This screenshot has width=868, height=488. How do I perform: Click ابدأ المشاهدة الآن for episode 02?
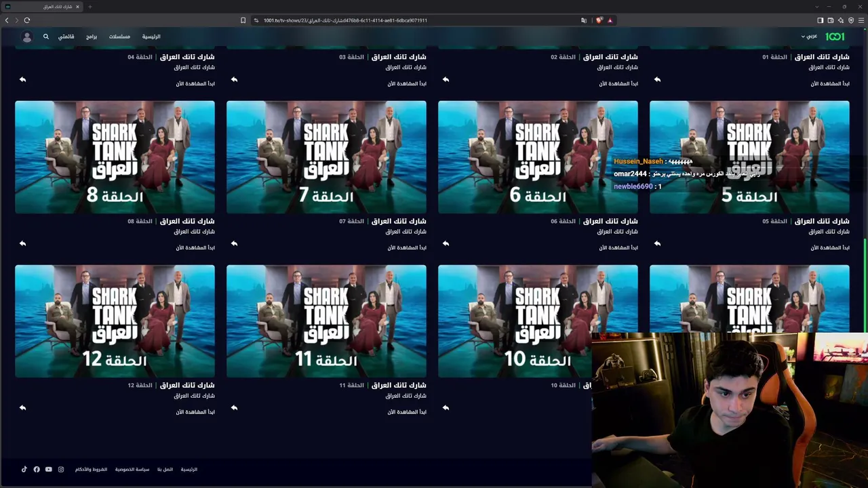pos(618,83)
